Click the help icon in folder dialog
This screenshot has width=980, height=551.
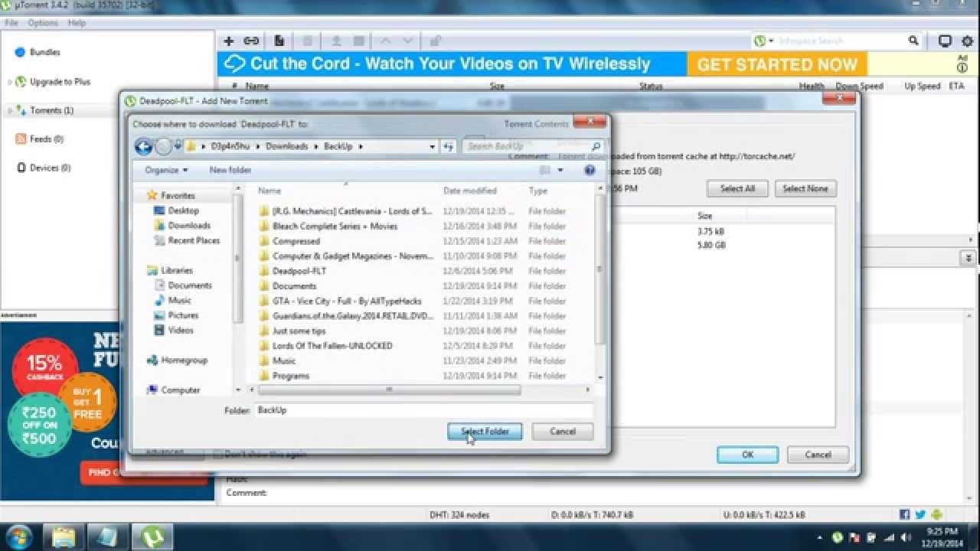[590, 170]
